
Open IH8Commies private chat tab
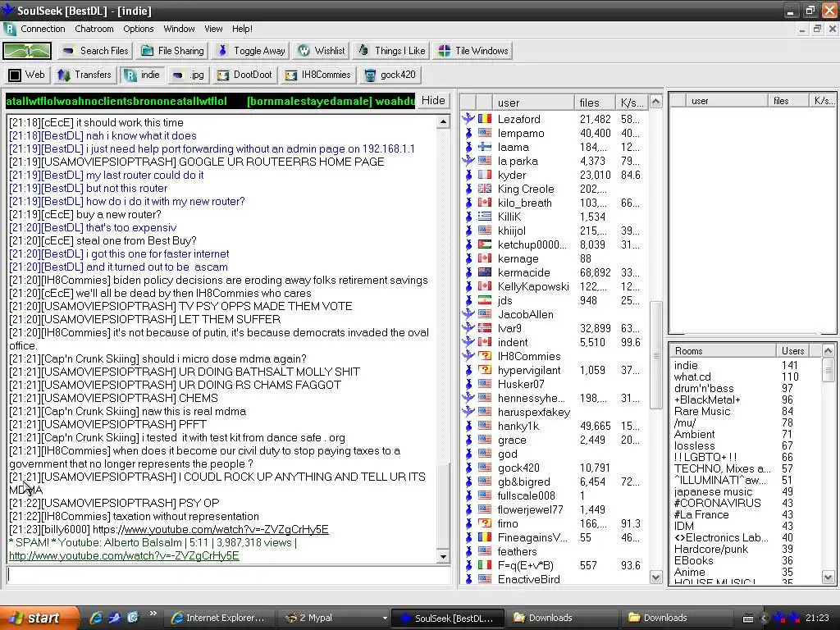tap(317, 75)
